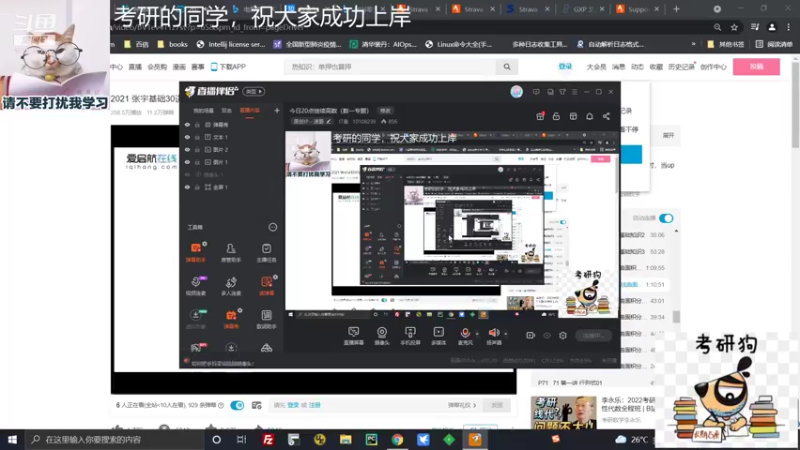Screen dimensions: 800x450
Task: Hide the 全屏 1 layer
Action: (x=187, y=187)
